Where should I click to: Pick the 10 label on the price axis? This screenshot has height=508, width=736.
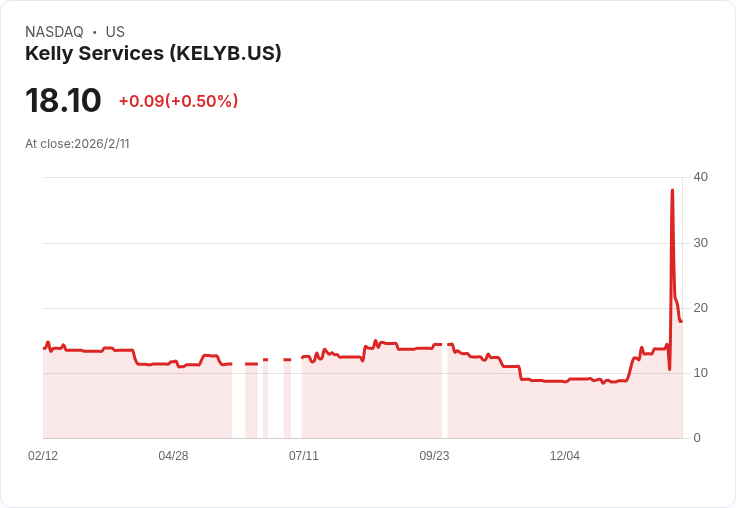[x=700, y=373]
